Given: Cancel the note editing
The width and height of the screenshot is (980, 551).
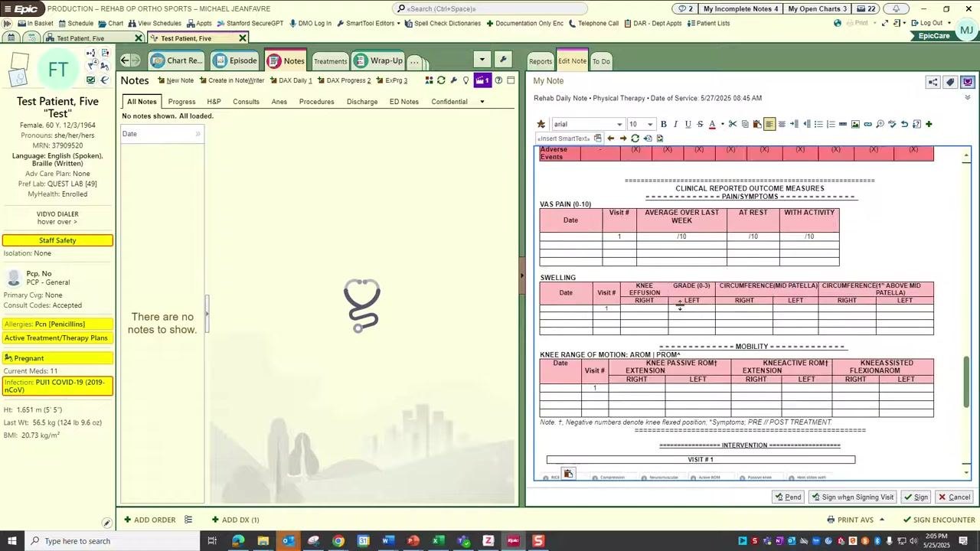Looking at the screenshot, I should pos(955,497).
